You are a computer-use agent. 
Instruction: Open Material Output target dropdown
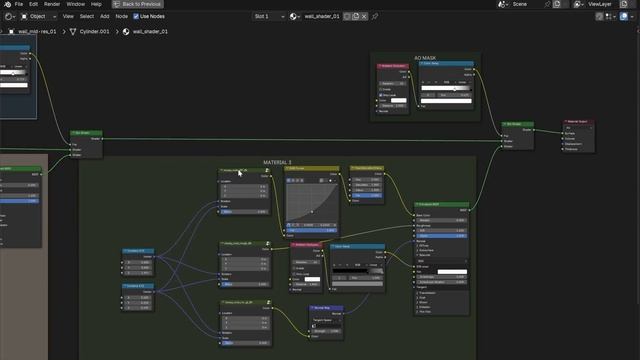[579, 128]
